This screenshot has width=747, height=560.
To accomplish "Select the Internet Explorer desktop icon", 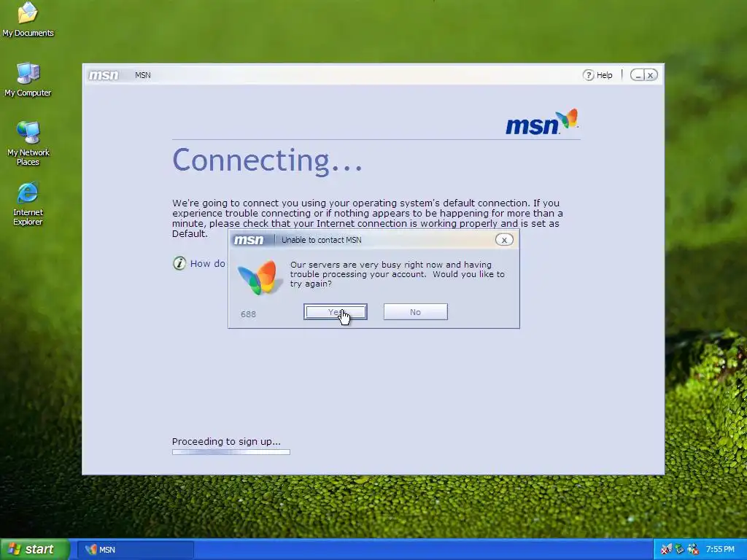I will (28, 203).
